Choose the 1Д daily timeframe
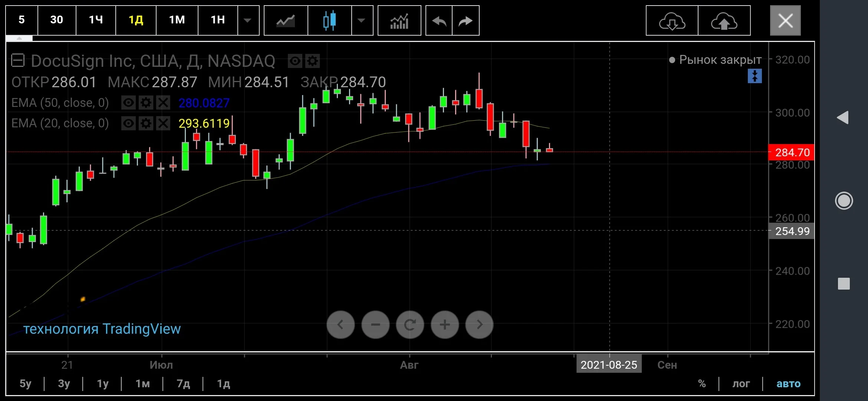The image size is (868, 401). 136,20
